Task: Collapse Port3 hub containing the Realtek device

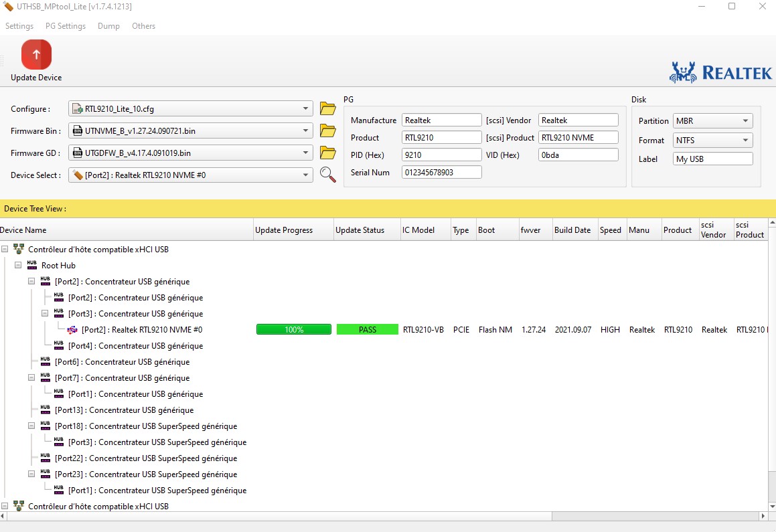Action: [45, 313]
